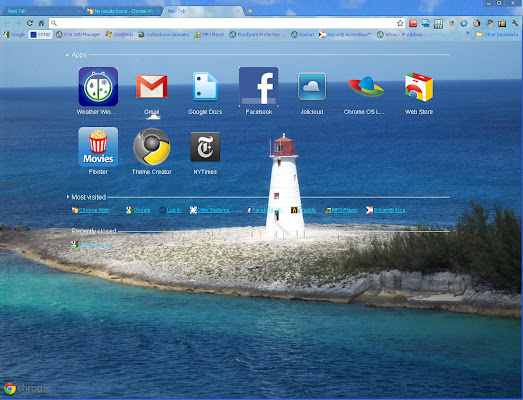Close the active New Tab
The height and width of the screenshot is (400, 523).
pos(237,11)
